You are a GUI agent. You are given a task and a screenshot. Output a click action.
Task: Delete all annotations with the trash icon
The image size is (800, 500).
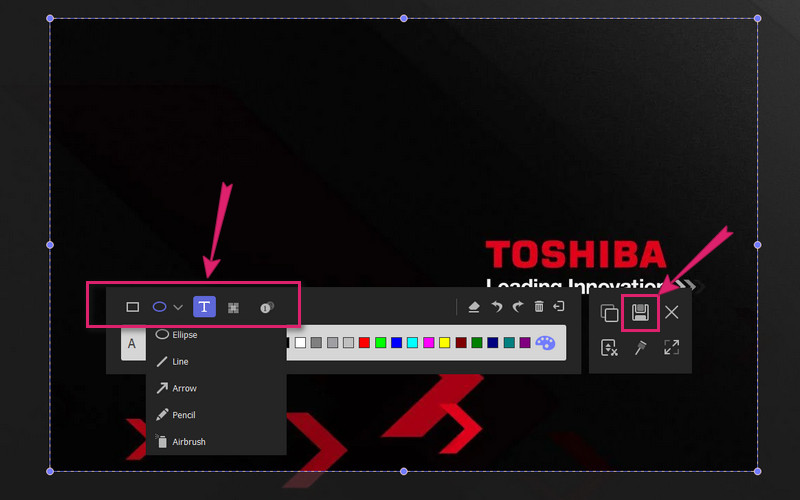[x=539, y=306]
